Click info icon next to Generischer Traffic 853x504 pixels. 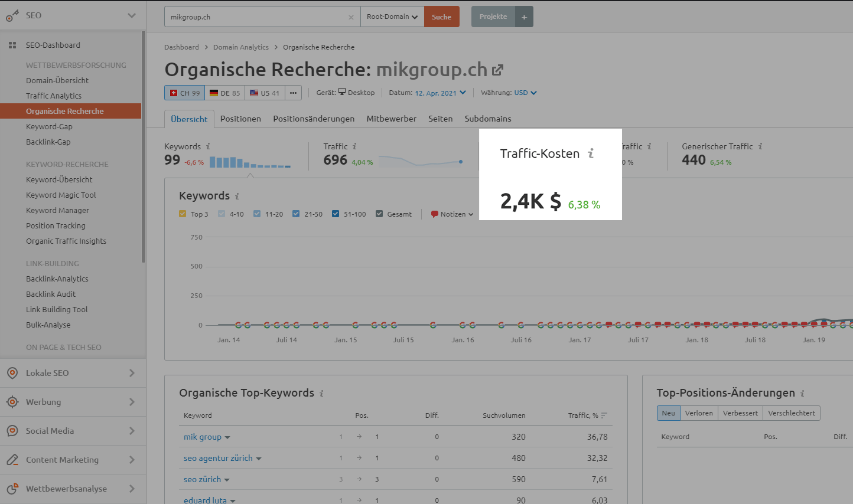tap(760, 146)
